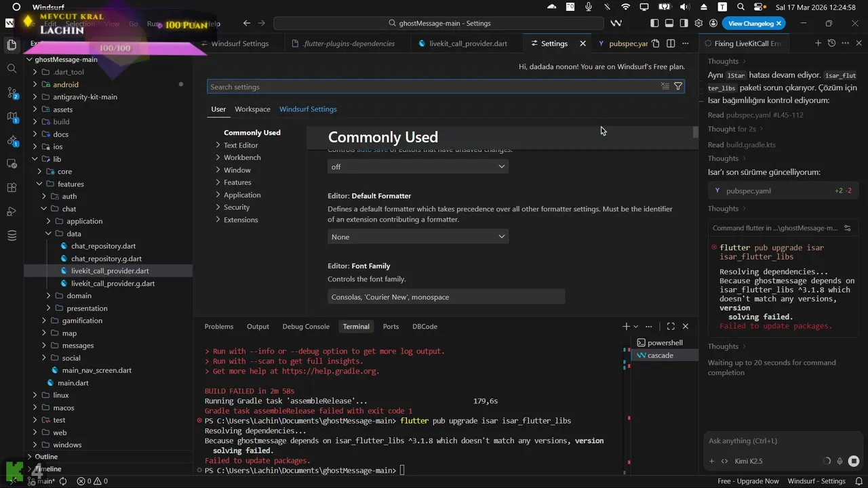This screenshot has width=868, height=488.
Task: Open Windows system tray search icon
Action: coord(741,7)
